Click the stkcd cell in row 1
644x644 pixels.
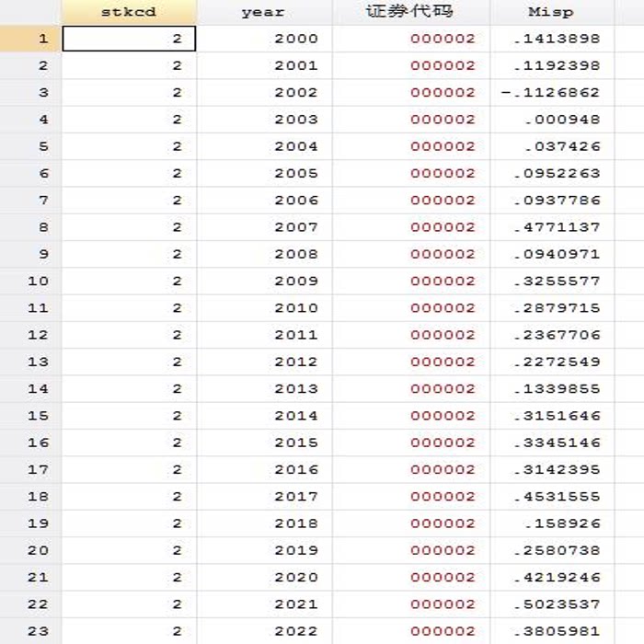[x=129, y=39]
